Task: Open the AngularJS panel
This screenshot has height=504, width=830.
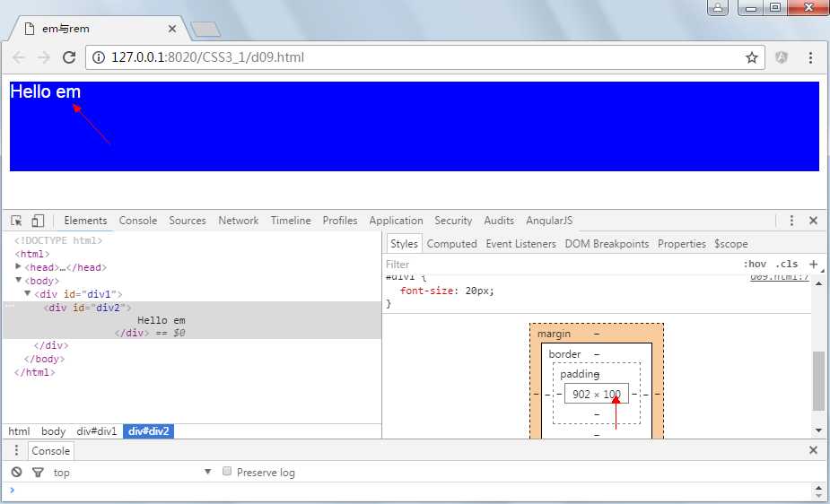Action: tap(549, 221)
